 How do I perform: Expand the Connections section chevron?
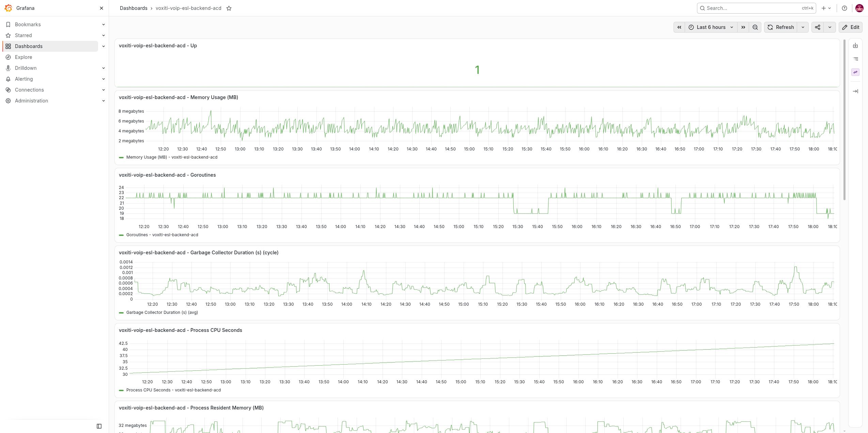(104, 90)
